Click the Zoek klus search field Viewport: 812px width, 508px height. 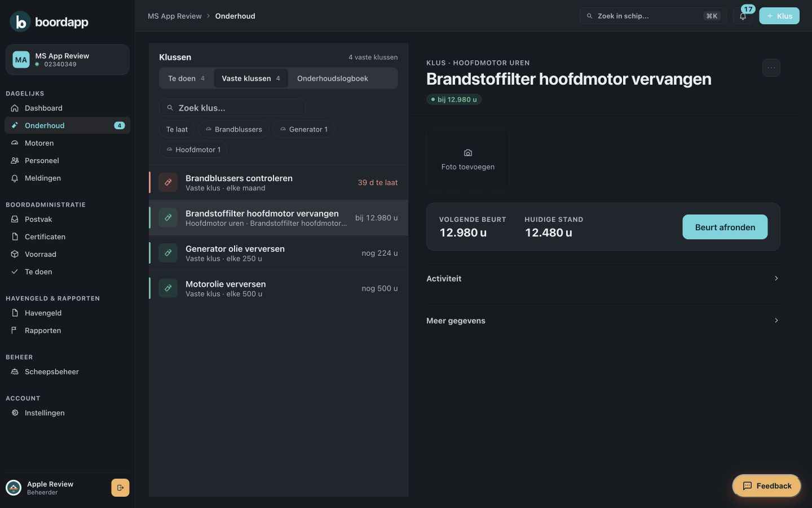pyautogui.click(x=232, y=108)
